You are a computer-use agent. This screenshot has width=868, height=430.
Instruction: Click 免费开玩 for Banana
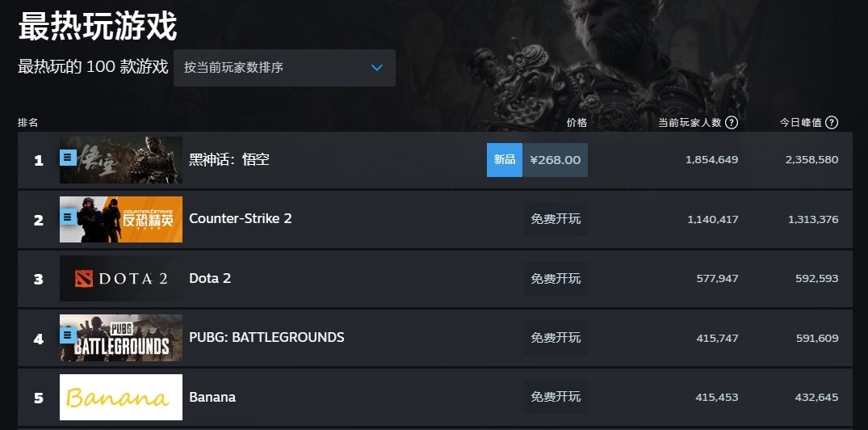(x=556, y=397)
